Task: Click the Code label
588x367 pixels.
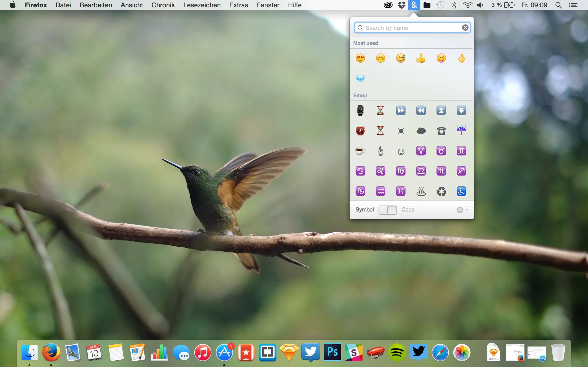Action: 408,210
